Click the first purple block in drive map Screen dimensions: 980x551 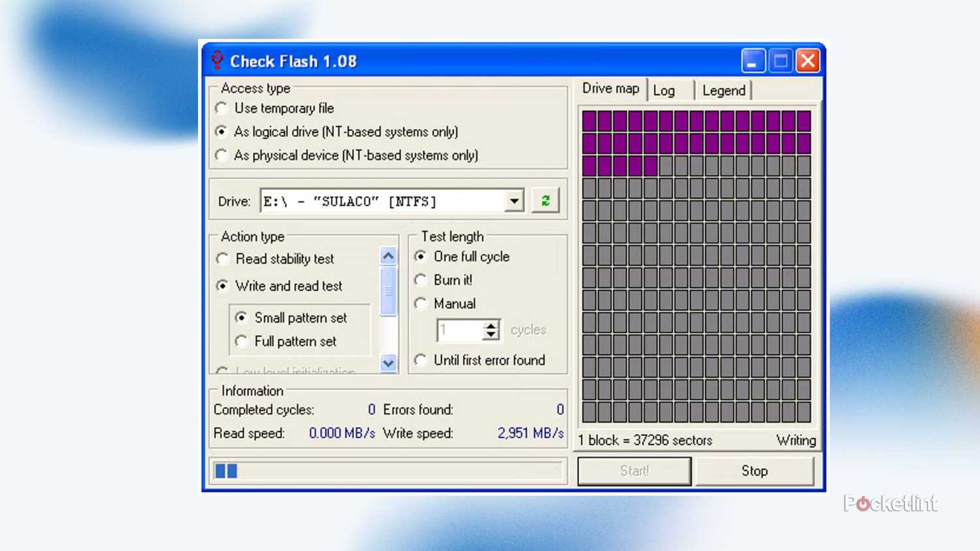pyautogui.click(x=589, y=120)
